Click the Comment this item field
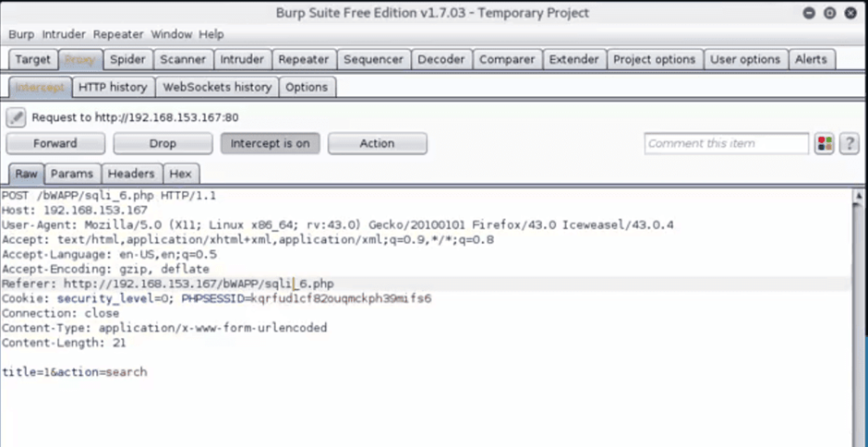The image size is (868, 447). click(x=727, y=143)
